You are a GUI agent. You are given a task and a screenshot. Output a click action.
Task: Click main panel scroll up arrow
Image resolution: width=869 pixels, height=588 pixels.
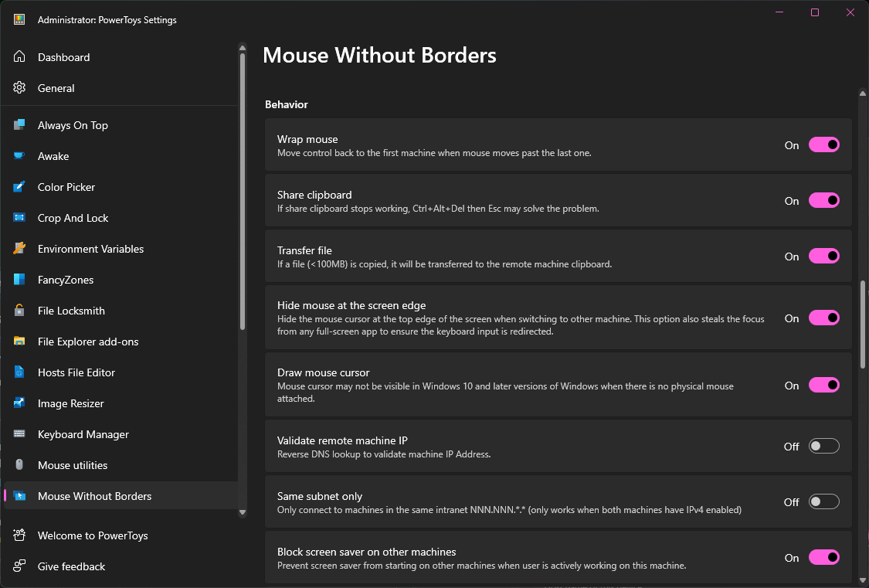(x=863, y=93)
